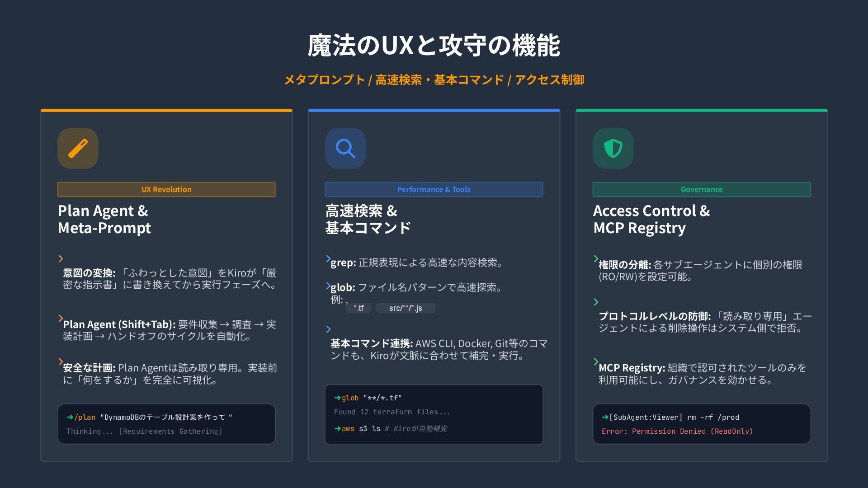Click the Permission Denied error line

click(677, 431)
